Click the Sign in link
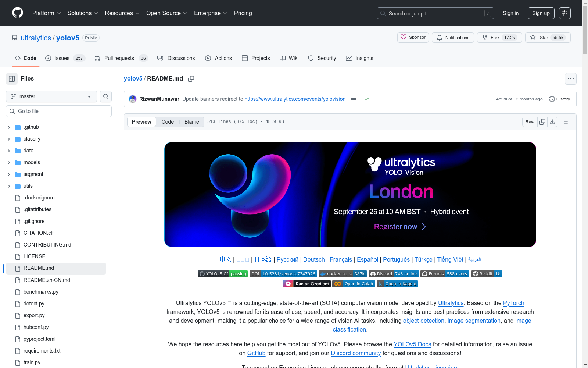Screen dimensions: 588x368 coord(511,13)
